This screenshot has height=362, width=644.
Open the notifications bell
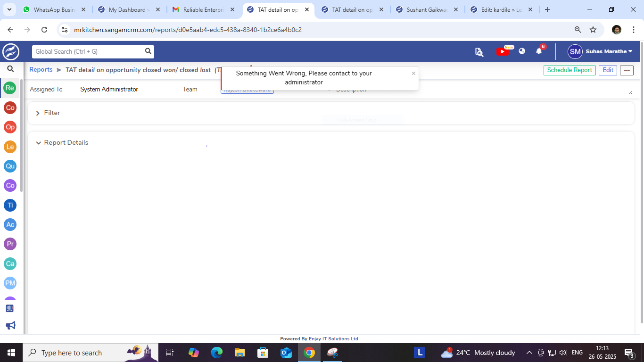(539, 51)
